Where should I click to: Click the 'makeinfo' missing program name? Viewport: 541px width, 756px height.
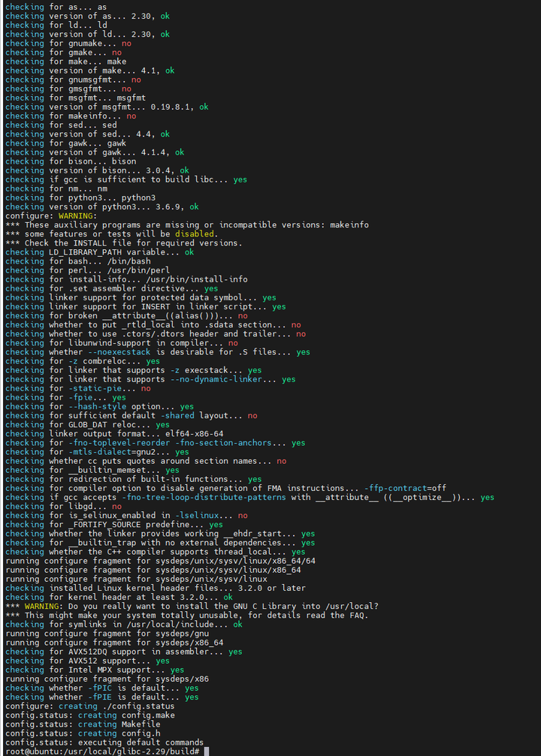(x=349, y=224)
